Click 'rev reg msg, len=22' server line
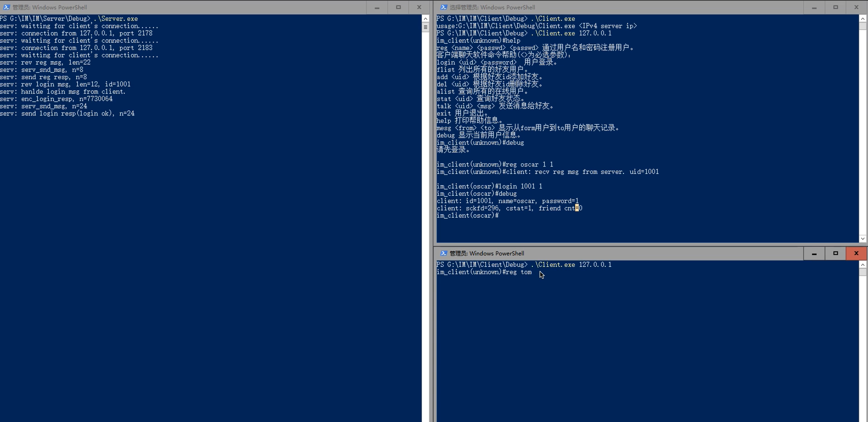Screen dimensions: 868x422 pyautogui.click(x=45, y=62)
